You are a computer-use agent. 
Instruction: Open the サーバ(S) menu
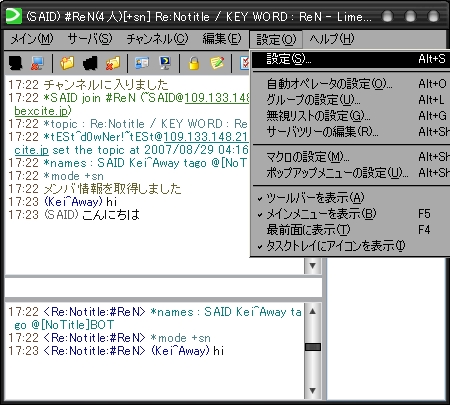90,39
